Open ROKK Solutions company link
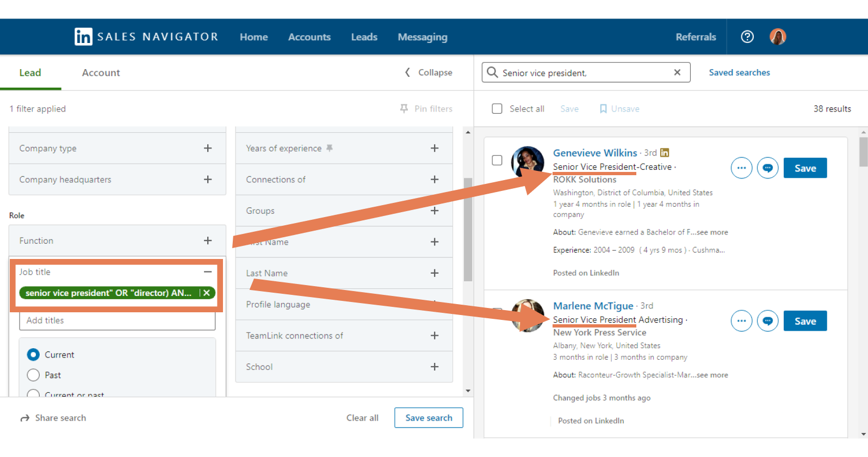 (x=585, y=180)
